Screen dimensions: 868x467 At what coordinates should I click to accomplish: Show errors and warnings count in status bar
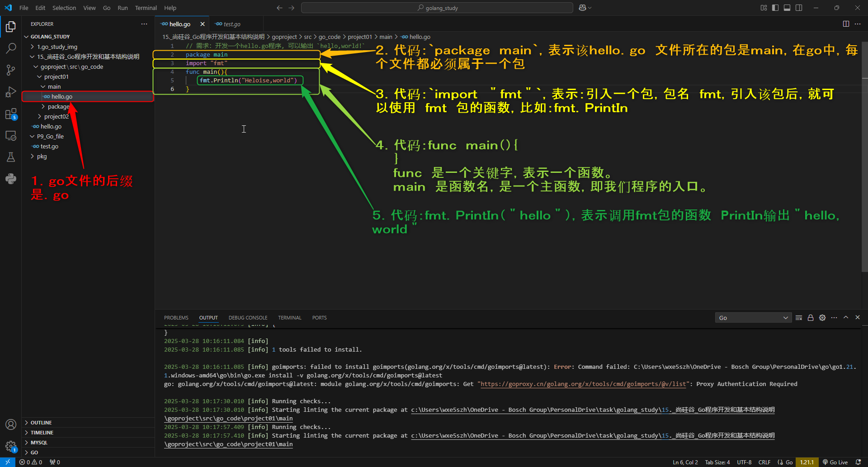pos(31,462)
